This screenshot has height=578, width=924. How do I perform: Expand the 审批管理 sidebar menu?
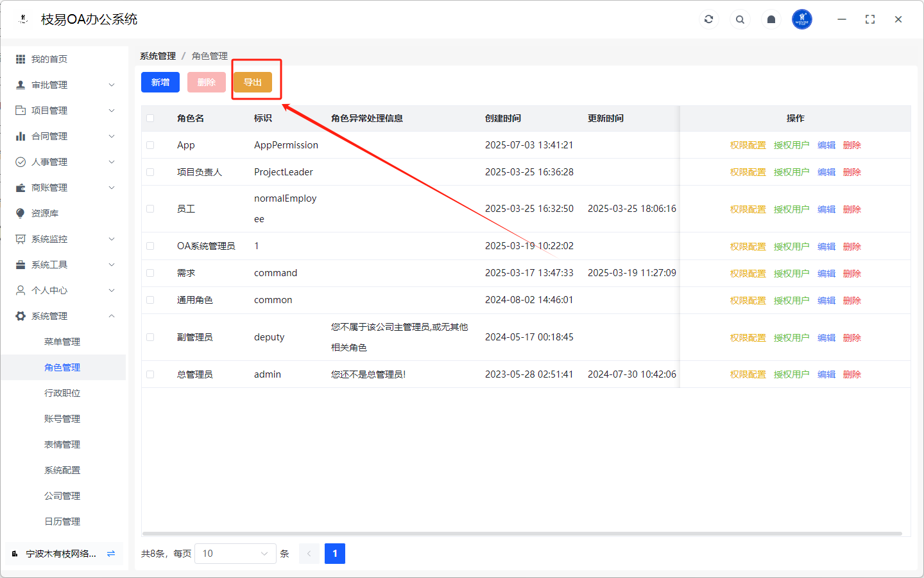[64, 85]
